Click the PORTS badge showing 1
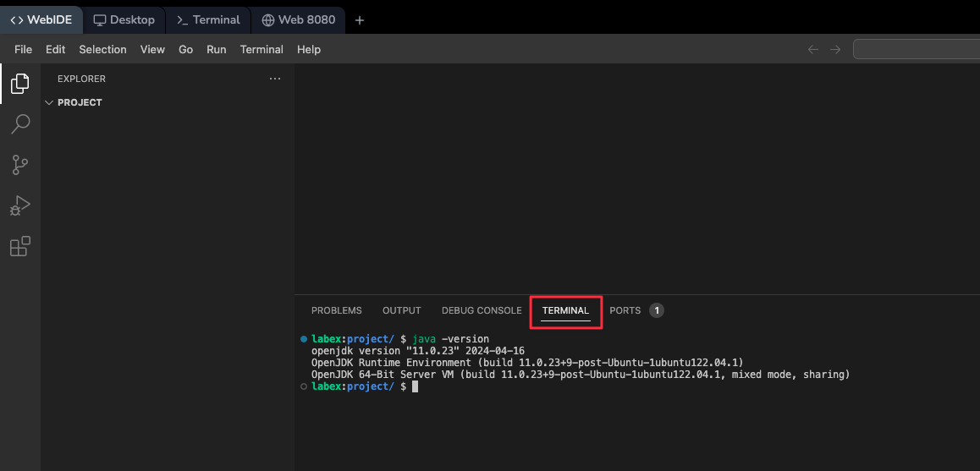980x471 pixels. [656, 310]
